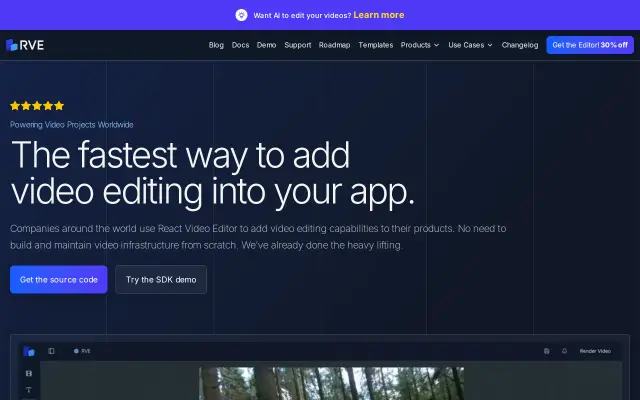This screenshot has width=640, height=400.
Task: Select the Text tool in editor sidebar
Action: pos(29,390)
